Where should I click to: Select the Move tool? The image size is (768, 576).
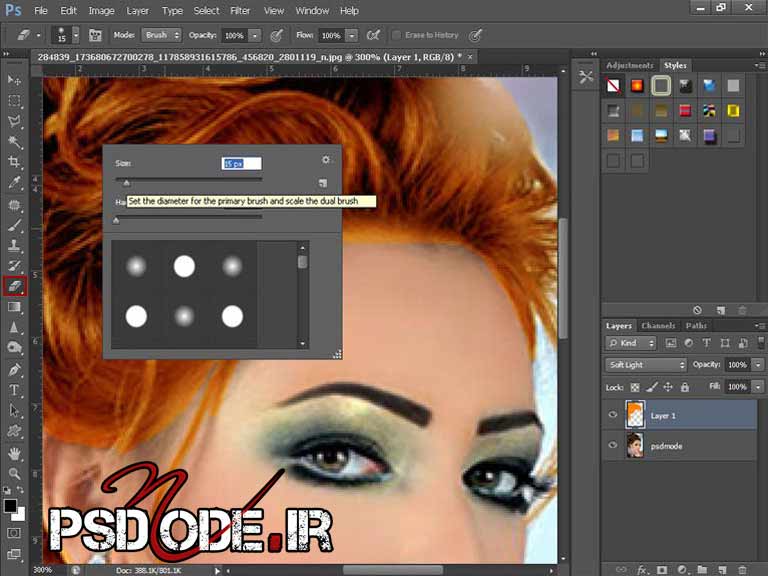pyautogui.click(x=14, y=79)
